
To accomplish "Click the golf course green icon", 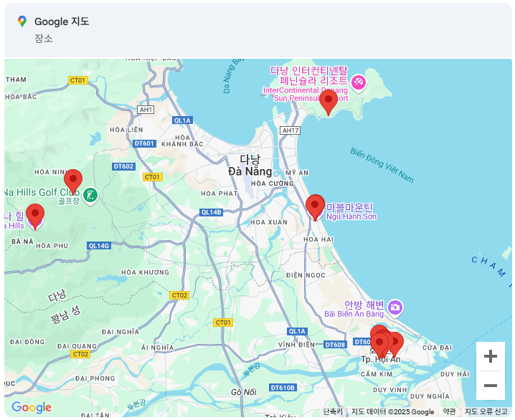I will [90, 196].
